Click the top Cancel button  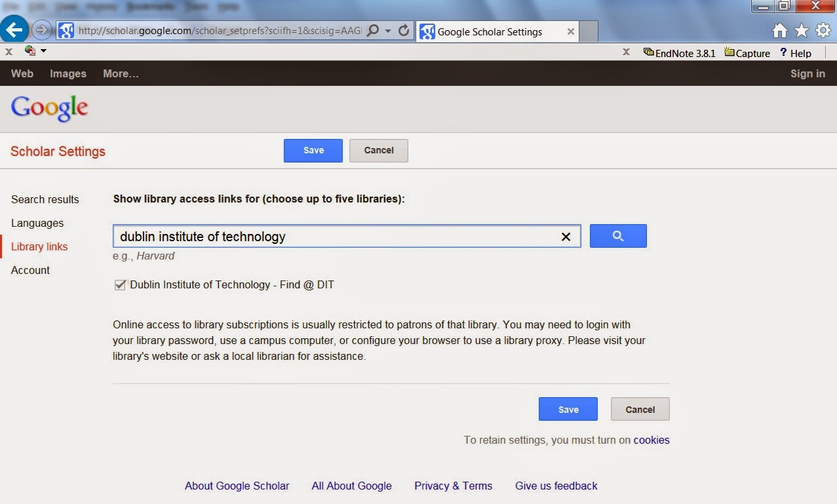point(379,151)
